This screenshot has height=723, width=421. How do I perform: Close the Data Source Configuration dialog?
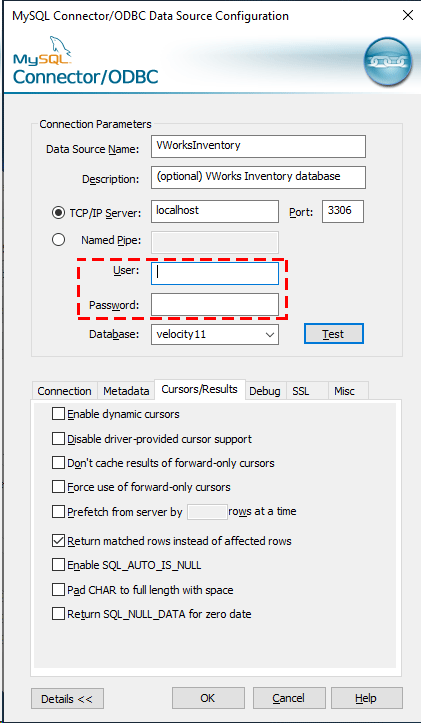(x=408, y=16)
